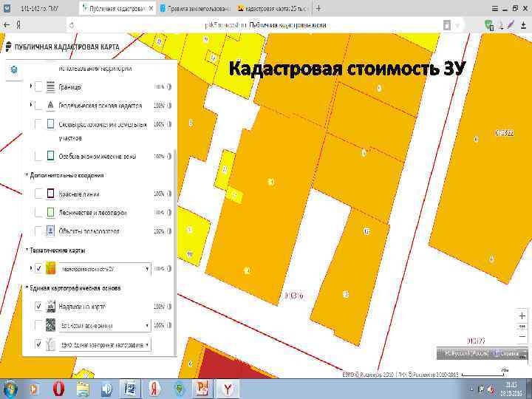Check the land plot schemes layer
The image size is (532, 399).
pyautogui.click(x=38, y=124)
